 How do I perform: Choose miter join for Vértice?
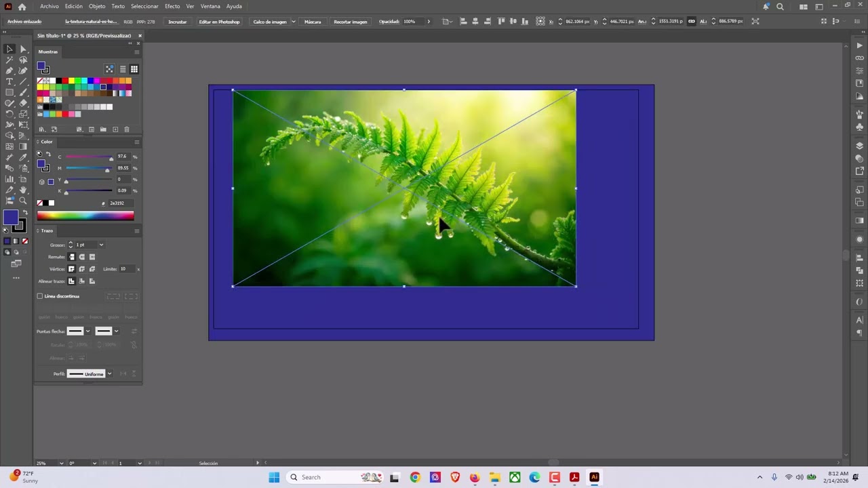(x=71, y=269)
